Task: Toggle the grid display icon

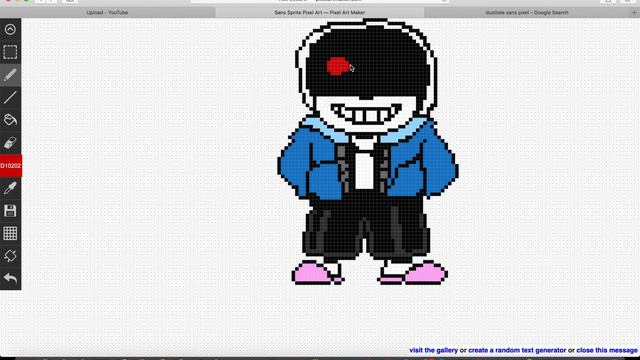Action: (10, 233)
